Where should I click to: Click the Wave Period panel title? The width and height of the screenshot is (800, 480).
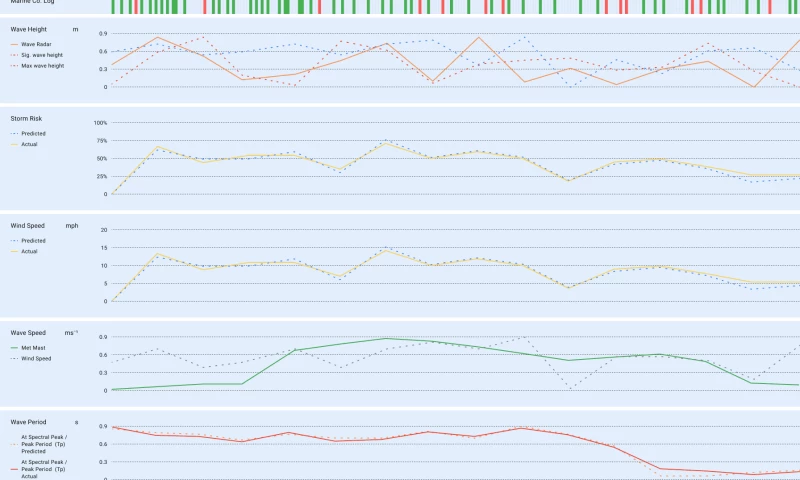pyautogui.click(x=28, y=423)
